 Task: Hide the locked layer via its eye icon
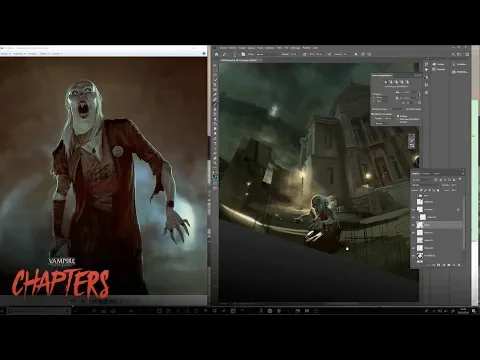(413, 210)
